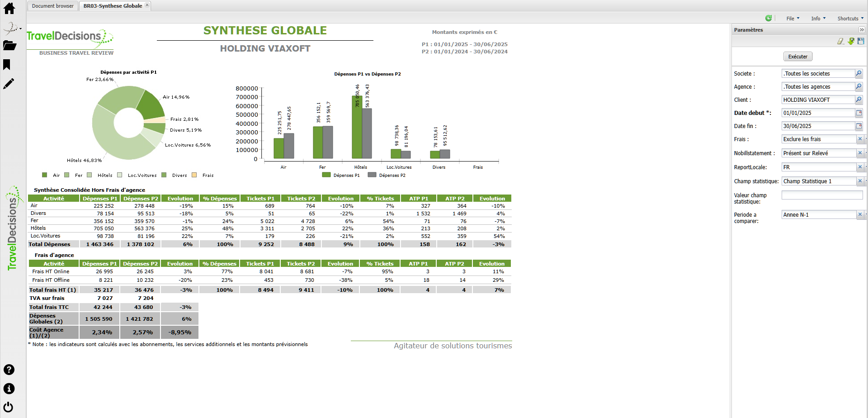Screen dimensions: 868x418
Task: Open the Periode a comparer combo box
Action: 819,214
